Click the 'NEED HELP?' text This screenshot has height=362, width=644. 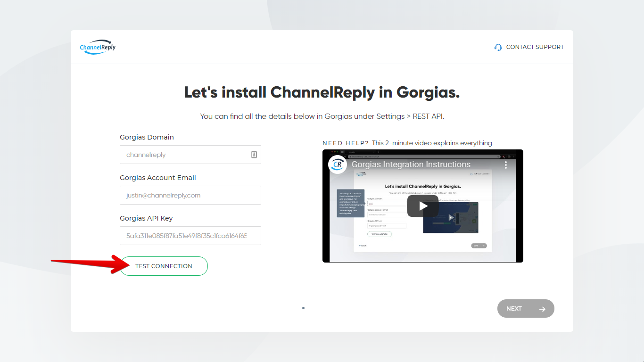[x=346, y=143]
